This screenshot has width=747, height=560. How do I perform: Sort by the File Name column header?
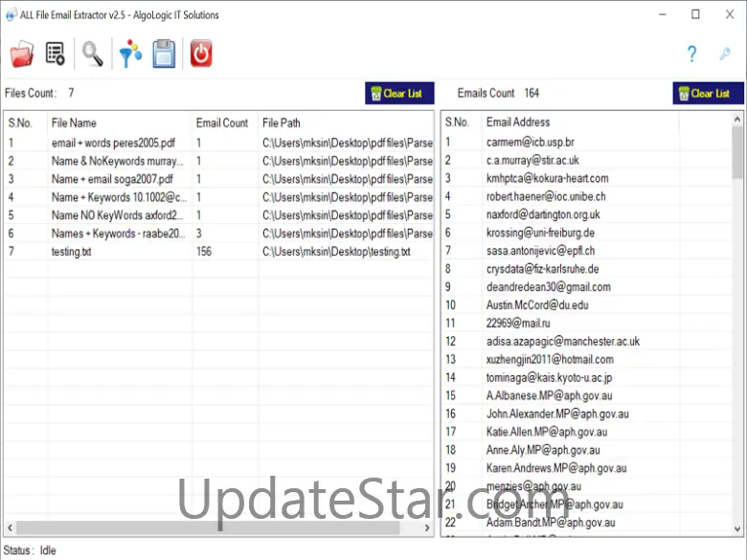point(74,123)
